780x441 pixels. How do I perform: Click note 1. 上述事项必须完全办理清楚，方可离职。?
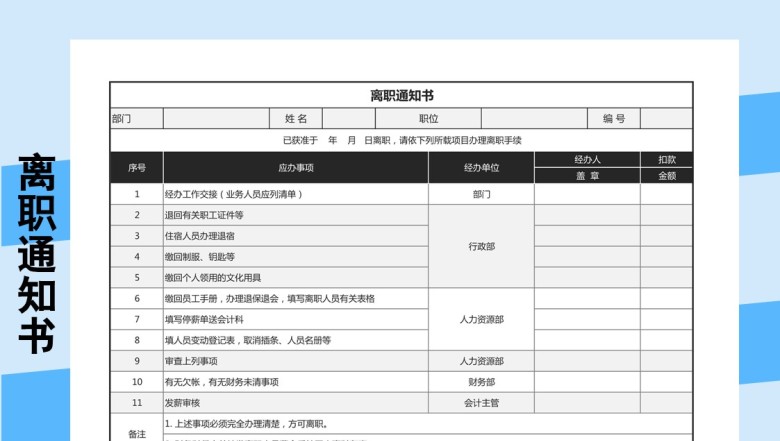247,424
